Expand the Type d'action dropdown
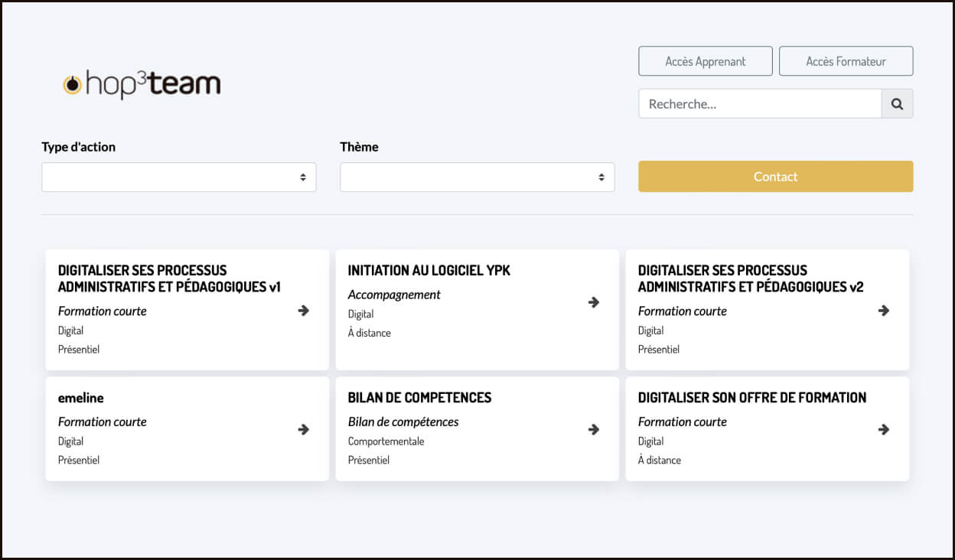955x560 pixels. [178, 177]
